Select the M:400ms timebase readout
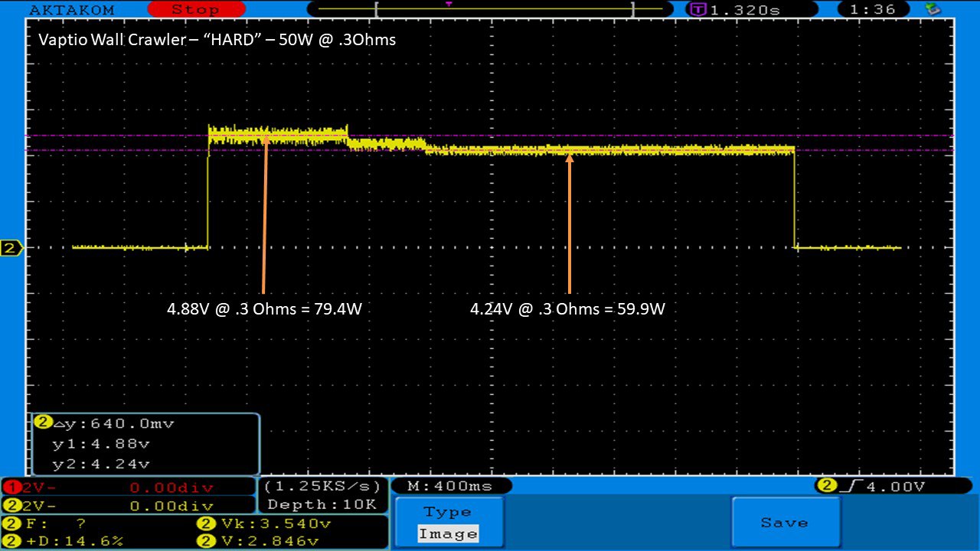Screen dimensions: 980x551 [x=452, y=486]
